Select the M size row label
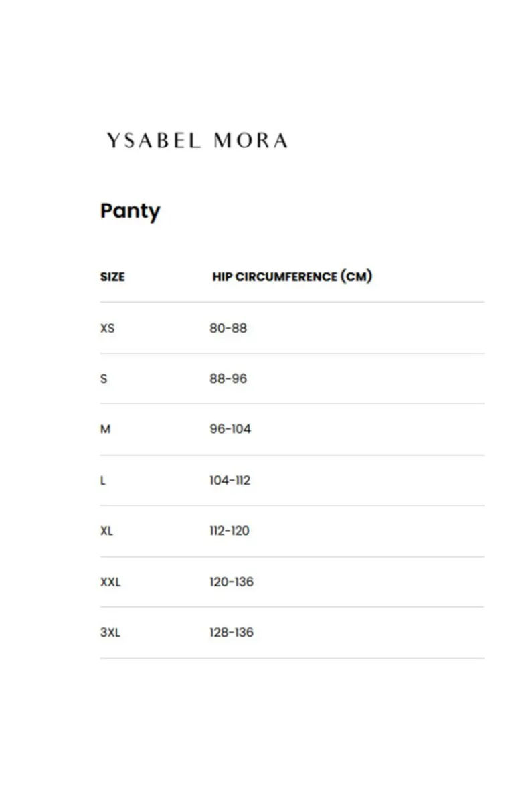Screen dimensions: 522x812 105,429
